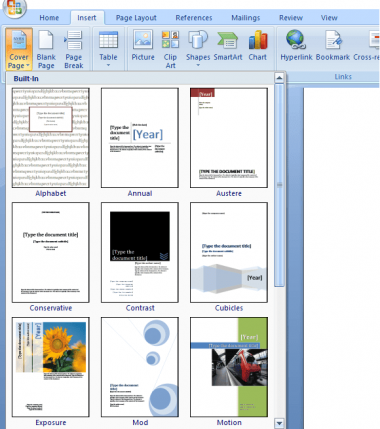Switch to the References tab
Screen dimensions: 380x429
[194, 18]
